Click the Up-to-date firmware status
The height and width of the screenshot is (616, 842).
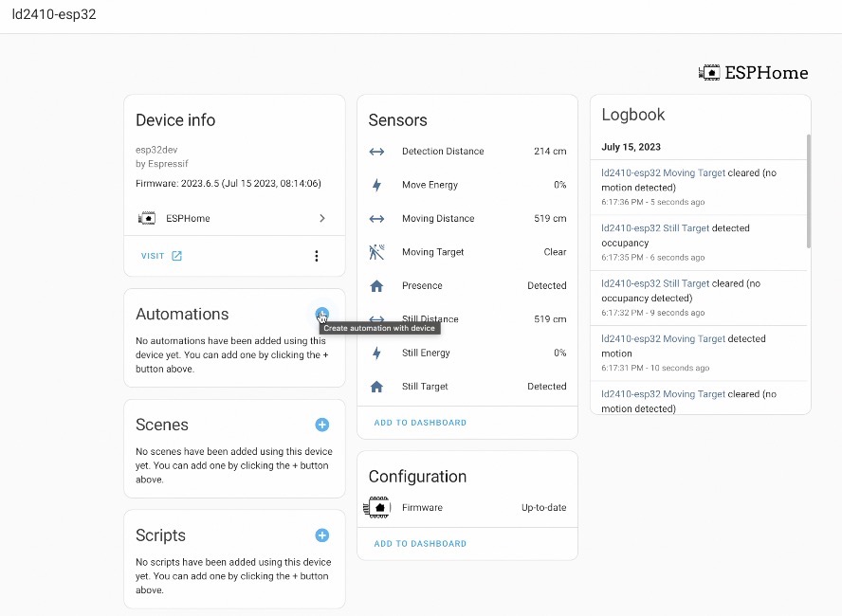[x=543, y=508]
